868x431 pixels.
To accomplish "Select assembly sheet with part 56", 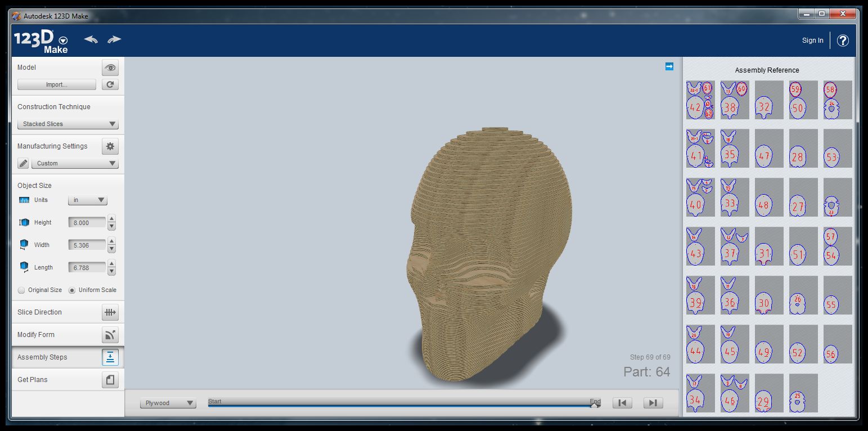I will click(x=838, y=344).
